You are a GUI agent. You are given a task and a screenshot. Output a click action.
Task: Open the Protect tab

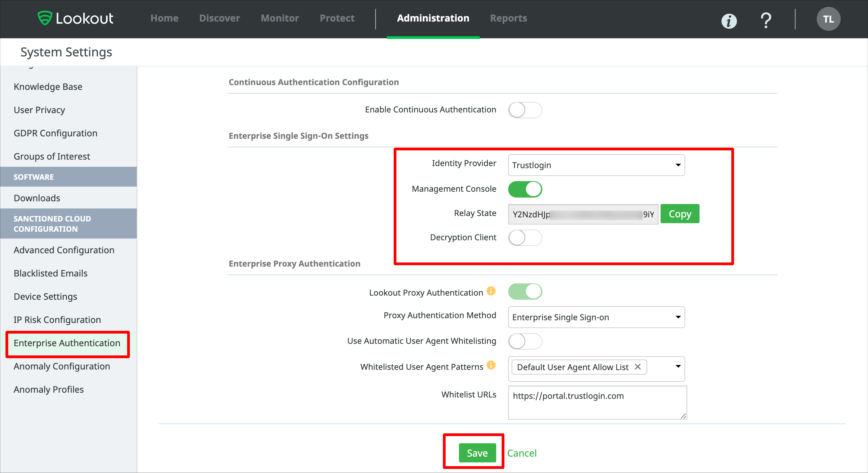[x=337, y=18]
